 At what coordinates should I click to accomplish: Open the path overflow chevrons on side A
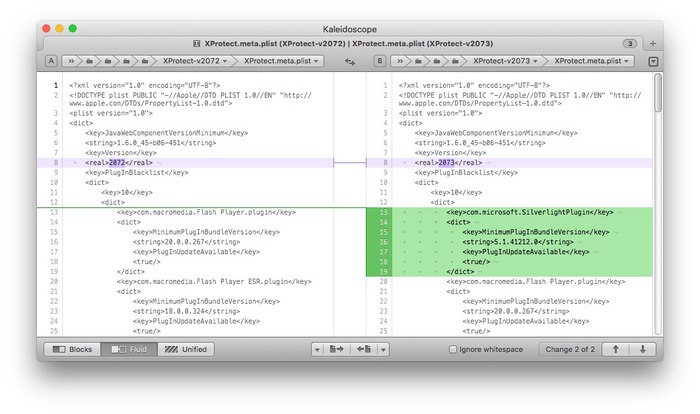point(71,61)
